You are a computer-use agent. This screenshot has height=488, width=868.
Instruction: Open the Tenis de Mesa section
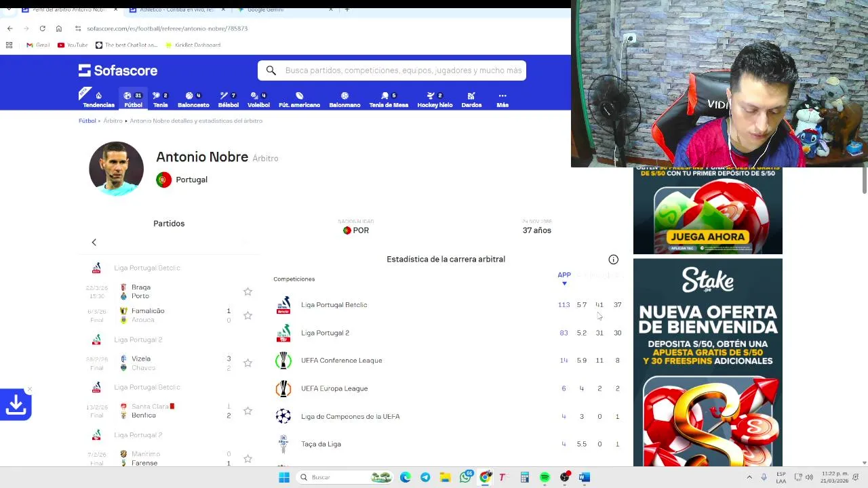[x=389, y=100]
